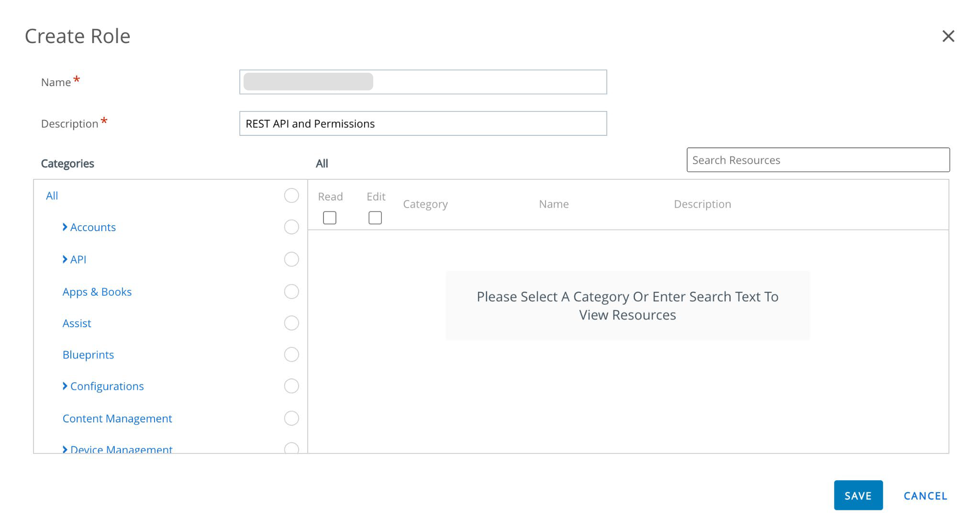Open the Assist category
Screen dimensions: 980x531
pos(77,323)
